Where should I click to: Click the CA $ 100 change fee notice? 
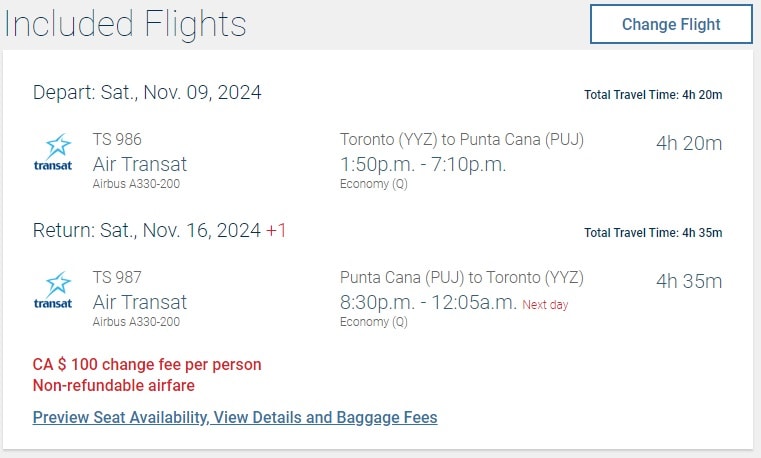click(x=147, y=365)
